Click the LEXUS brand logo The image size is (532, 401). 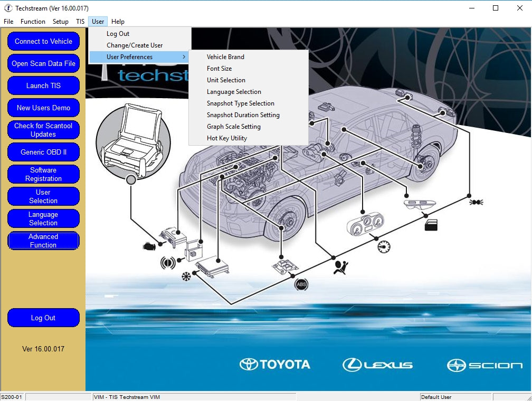(x=378, y=364)
